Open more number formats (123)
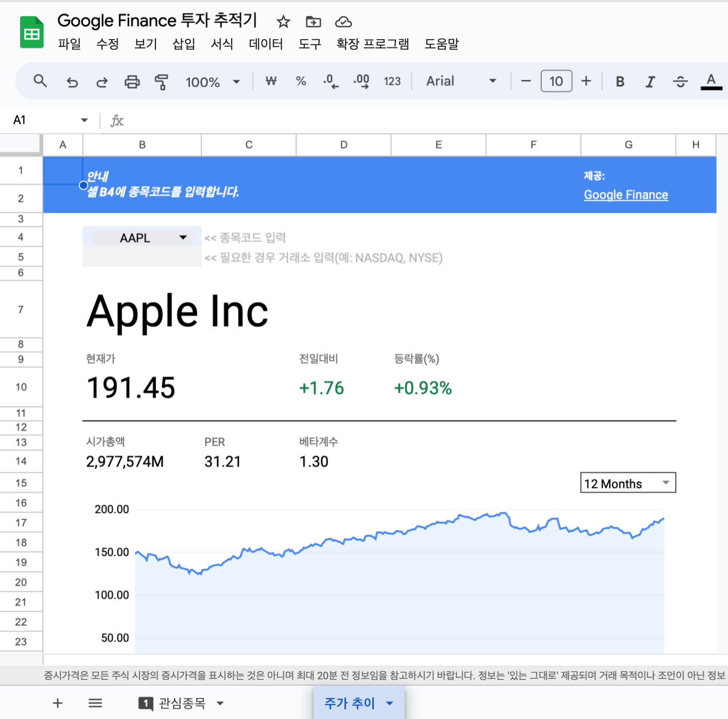Image resolution: width=728 pixels, height=719 pixels. tap(392, 81)
